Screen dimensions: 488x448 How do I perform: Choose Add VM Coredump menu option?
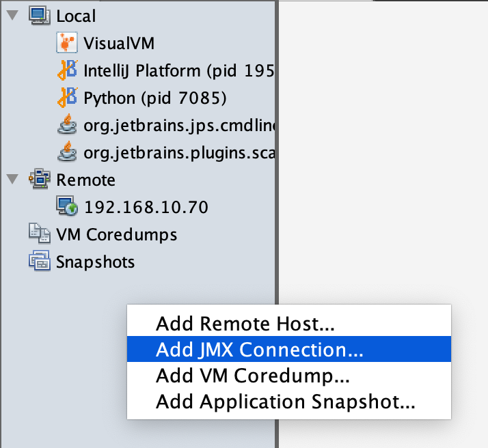click(253, 375)
